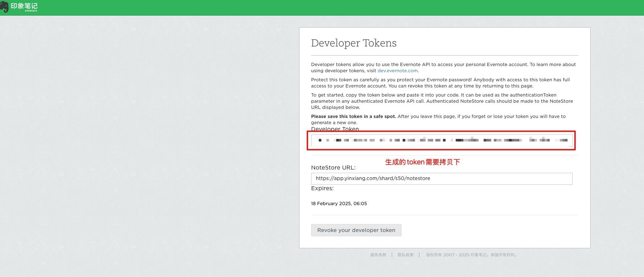Image resolution: width=644 pixels, height=277 pixels.
Task: Click inside the Developer Token field
Action: click(442, 140)
